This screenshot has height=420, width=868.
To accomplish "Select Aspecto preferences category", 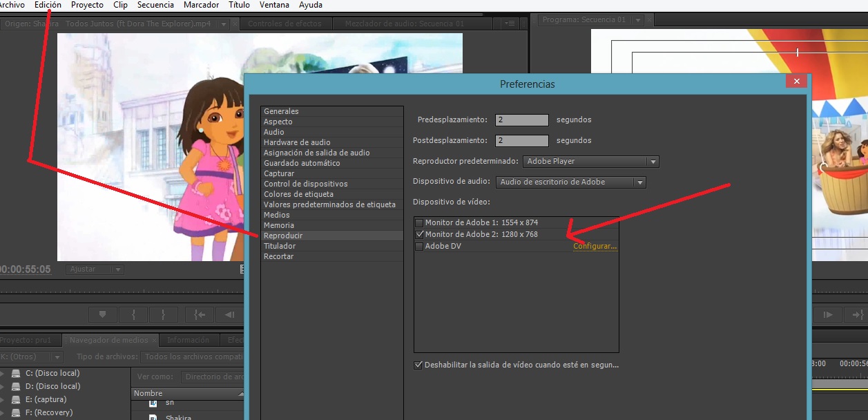I will [x=331, y=122].
